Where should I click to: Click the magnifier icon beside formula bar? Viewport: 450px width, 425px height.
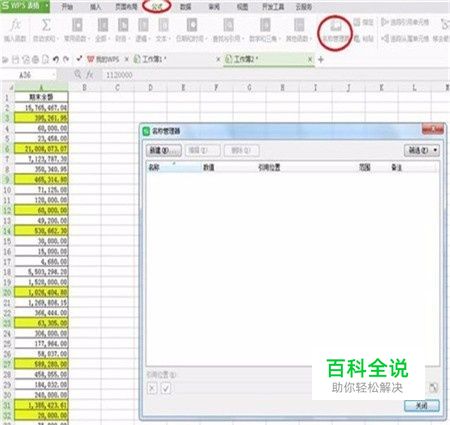pyautogui.click(x=78, y=74)
